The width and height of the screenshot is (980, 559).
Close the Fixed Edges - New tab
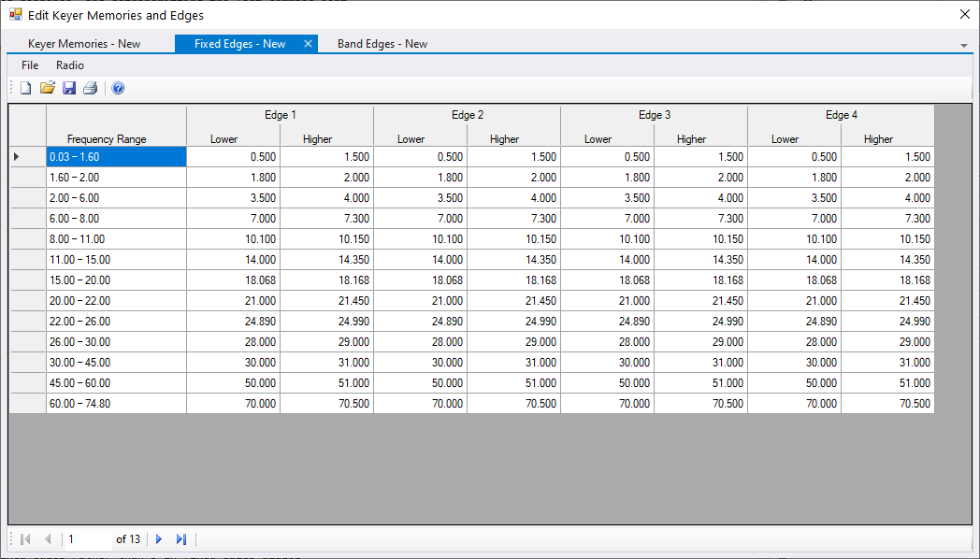[308, 44]
